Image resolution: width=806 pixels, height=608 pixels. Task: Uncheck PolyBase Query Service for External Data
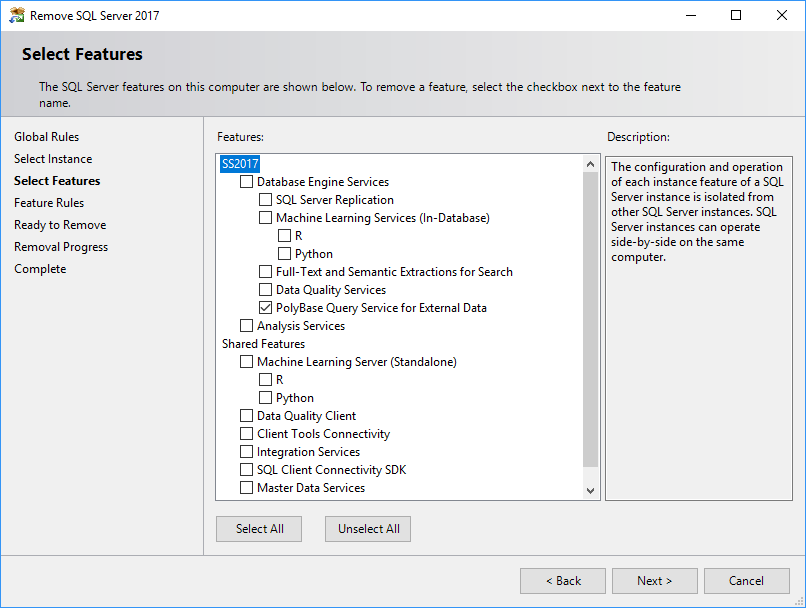(266, 308)
